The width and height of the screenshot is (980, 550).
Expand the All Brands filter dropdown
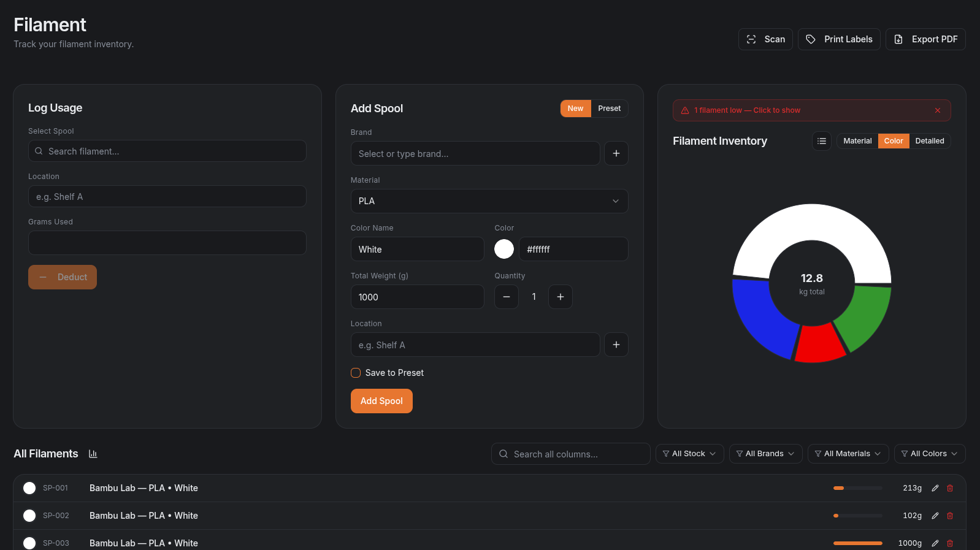click(765, 454)
